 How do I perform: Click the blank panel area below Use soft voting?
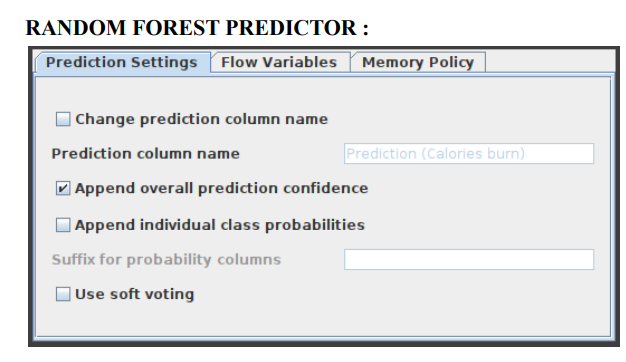323,319
